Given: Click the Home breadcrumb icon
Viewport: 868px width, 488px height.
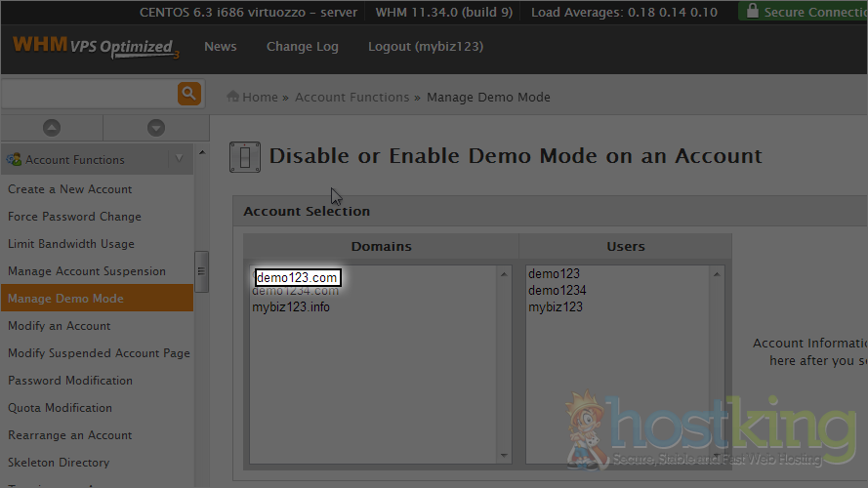Looking at the screenshot, I should pos(233,97).
